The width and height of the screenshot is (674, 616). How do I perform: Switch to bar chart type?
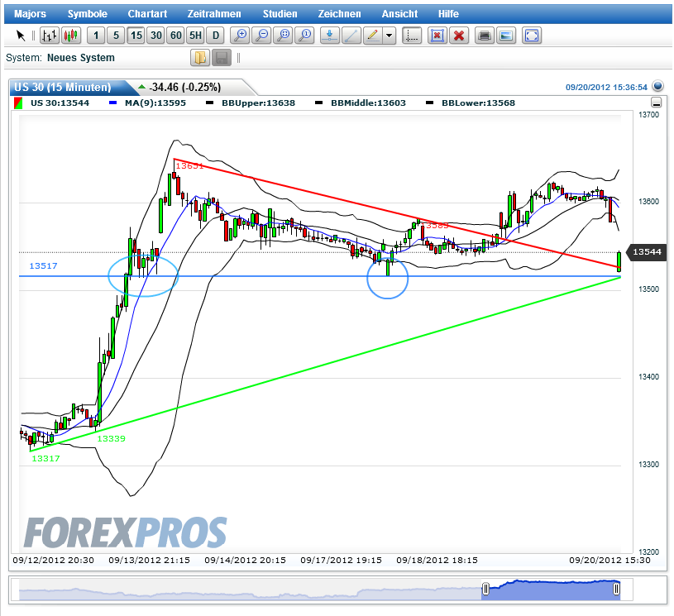50,36
